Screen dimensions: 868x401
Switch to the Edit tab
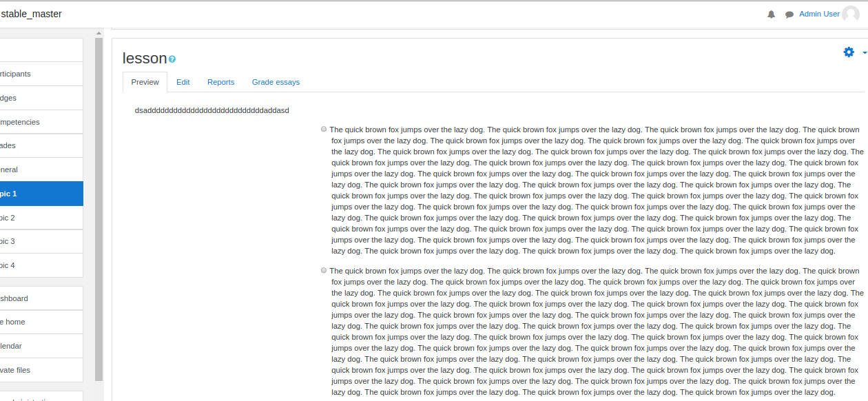(x=183, y=82)
